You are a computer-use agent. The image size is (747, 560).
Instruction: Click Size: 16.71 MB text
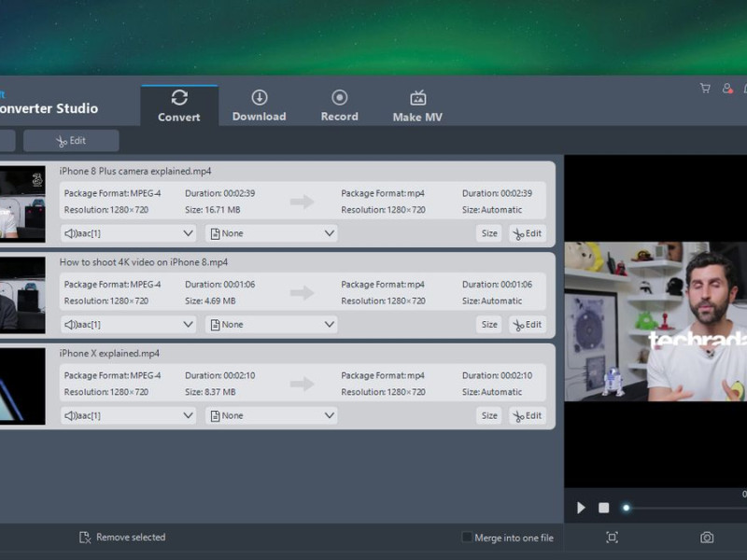pos(213,210)
